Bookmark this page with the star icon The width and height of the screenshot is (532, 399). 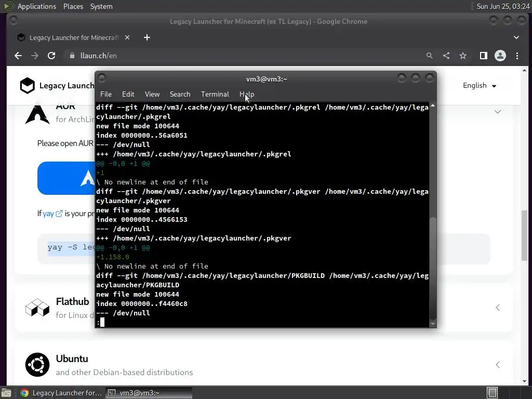[x=463, y=56]
